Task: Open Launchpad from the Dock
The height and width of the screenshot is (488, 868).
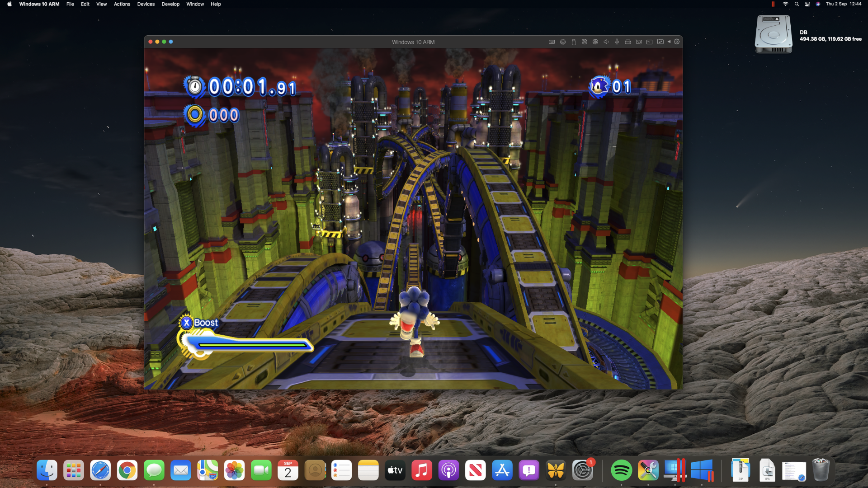Action: tap(74, 470)
